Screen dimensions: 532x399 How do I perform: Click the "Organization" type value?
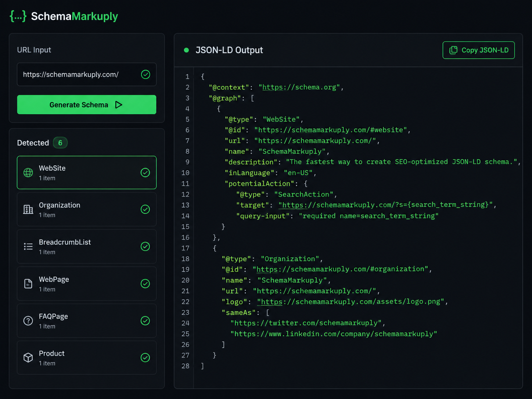(290, 259)
